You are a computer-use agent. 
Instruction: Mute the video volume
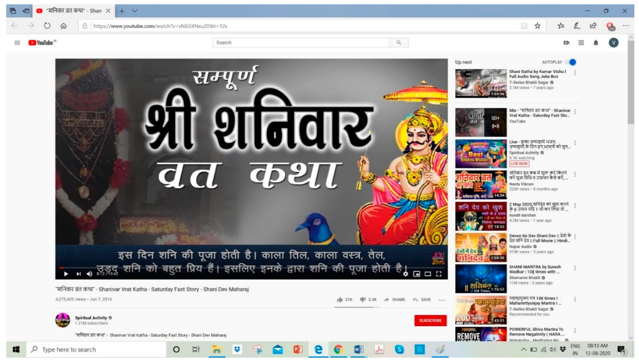pyautogui.click(x=89, y=274)
